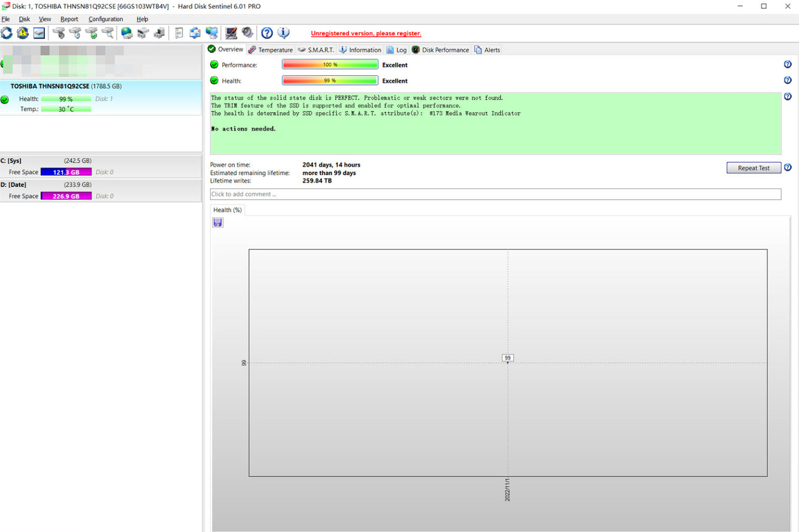This screenshot has width=799, height=532.
Task: Click the 99 data point label on graph
Action: (508, 358)
